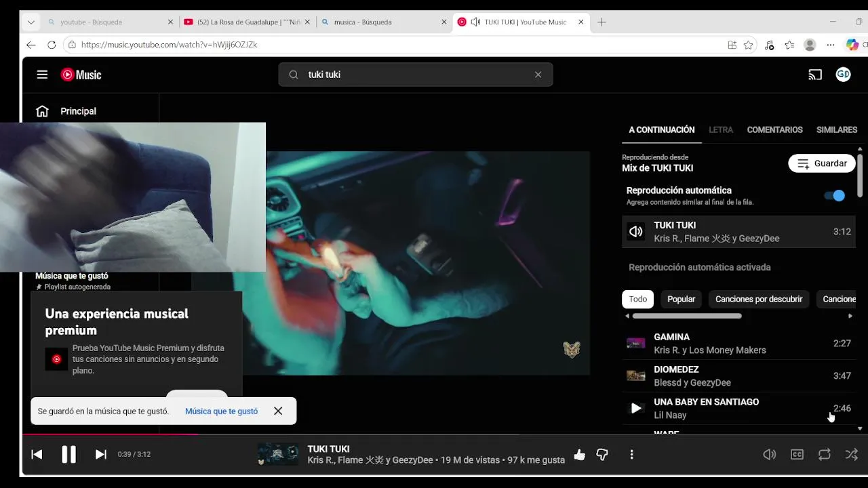Switch to the A CONTINUACIÓN tab
Screen dimensions: 868x488
pos(662,129)
